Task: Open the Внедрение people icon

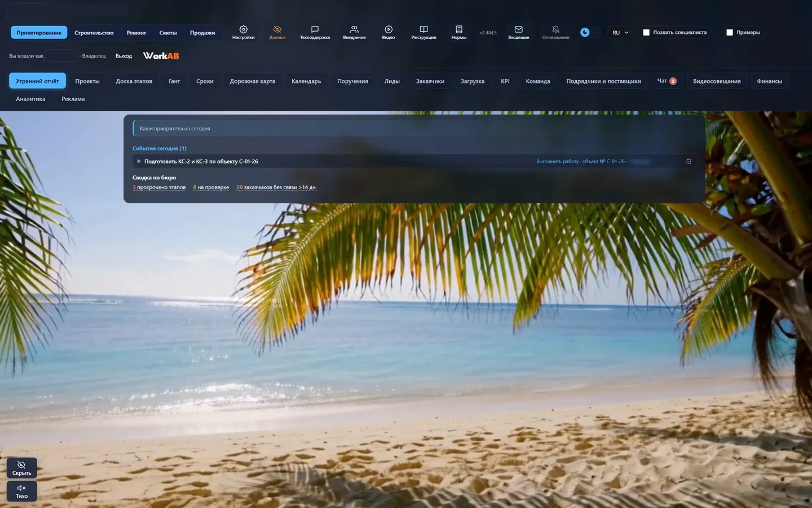Action: tap(354, 32)
